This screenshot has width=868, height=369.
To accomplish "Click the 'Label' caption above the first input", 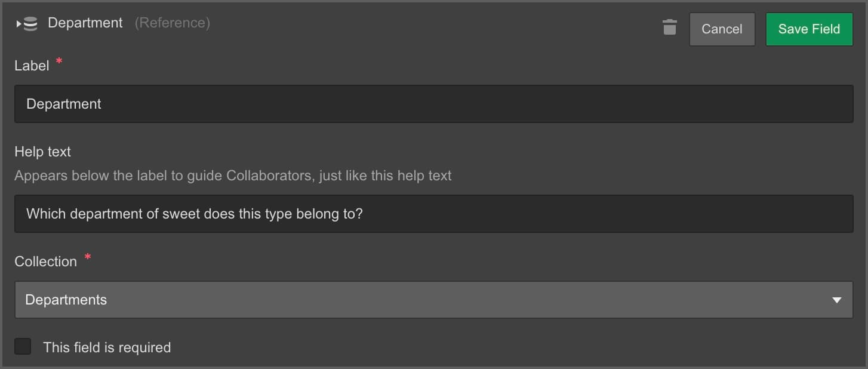I will click(32, 66).
